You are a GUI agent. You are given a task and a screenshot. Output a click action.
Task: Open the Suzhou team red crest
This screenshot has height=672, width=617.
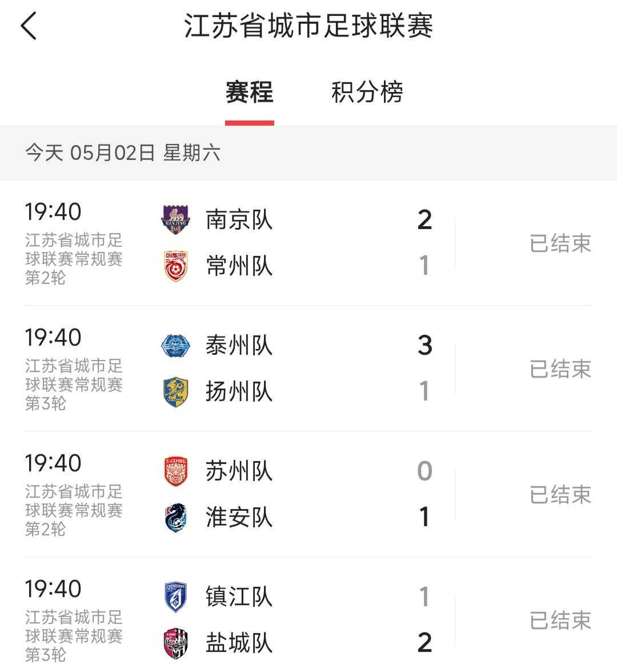coord(176,471)
